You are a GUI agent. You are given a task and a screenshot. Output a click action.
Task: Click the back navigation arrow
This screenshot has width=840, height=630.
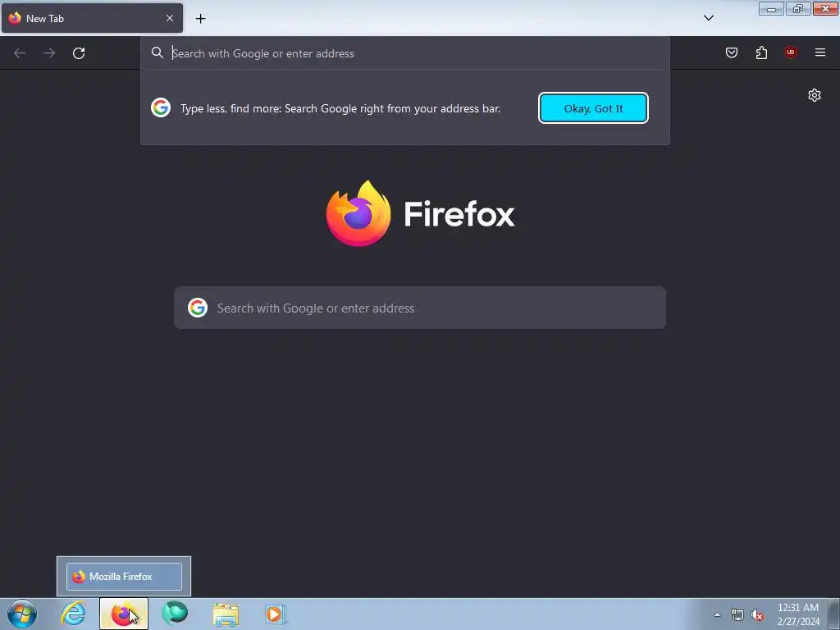20,53
